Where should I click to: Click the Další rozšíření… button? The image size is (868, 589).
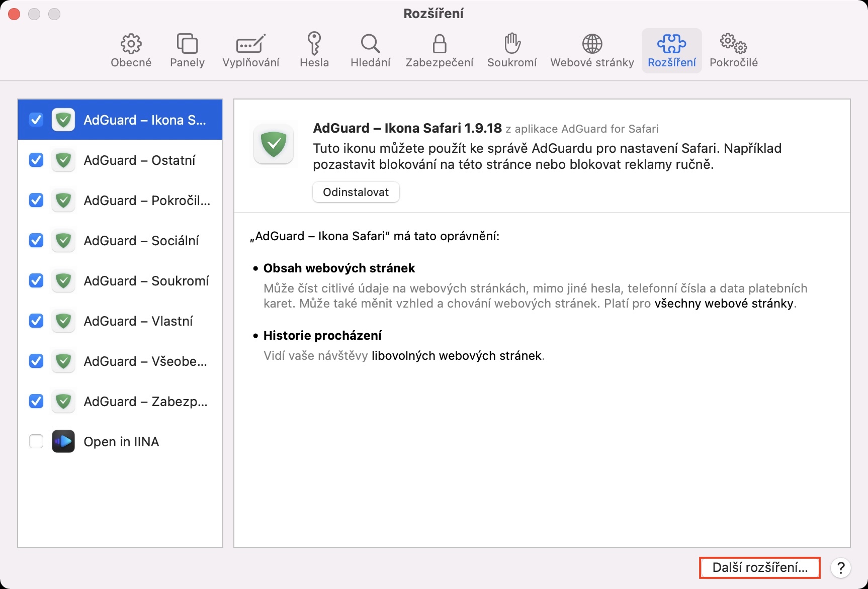(759, 568)
